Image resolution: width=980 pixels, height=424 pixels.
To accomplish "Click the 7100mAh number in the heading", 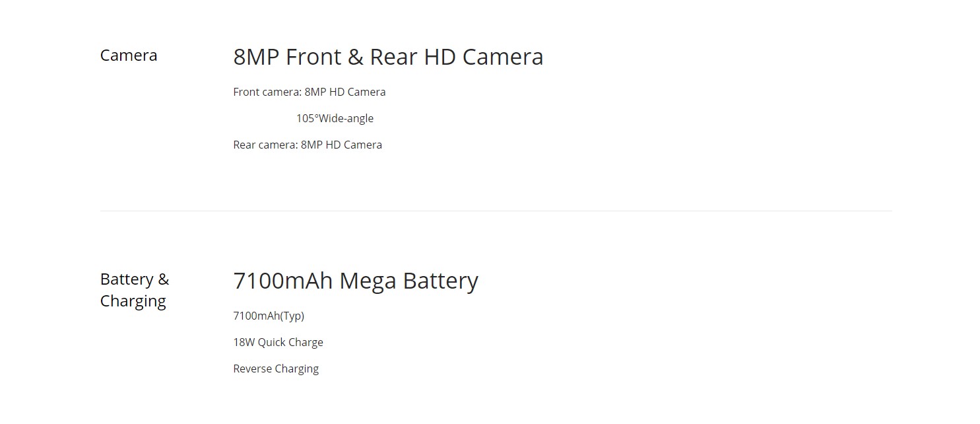I will (x=282, y=281).
